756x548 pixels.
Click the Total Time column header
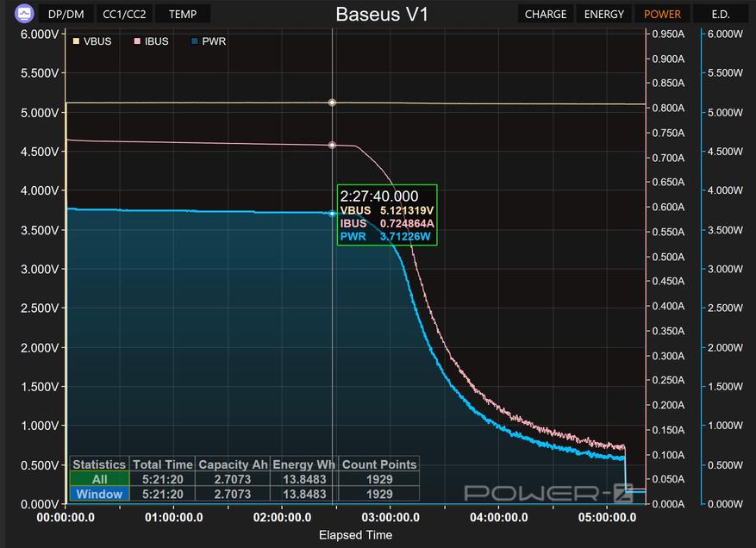point(162,464)
